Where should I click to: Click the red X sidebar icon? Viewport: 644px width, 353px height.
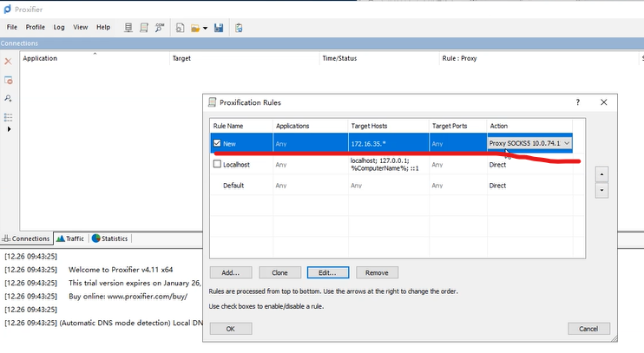(x=8, y=62)
